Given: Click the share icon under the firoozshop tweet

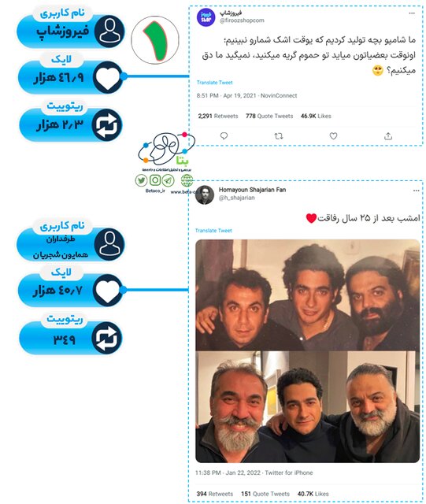Looking at the screenshot, I should click(388, 136).
